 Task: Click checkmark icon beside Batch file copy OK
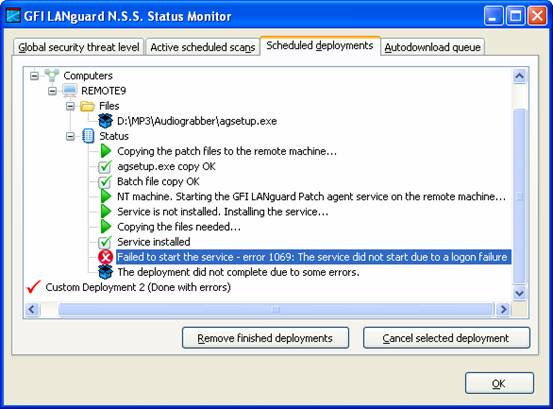pyautogui.click(x=105, y=182)
